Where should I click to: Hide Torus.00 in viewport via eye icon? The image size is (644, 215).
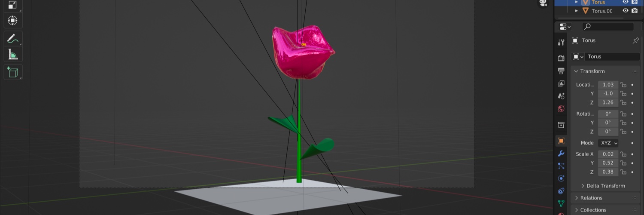click(x=626, y=11)
